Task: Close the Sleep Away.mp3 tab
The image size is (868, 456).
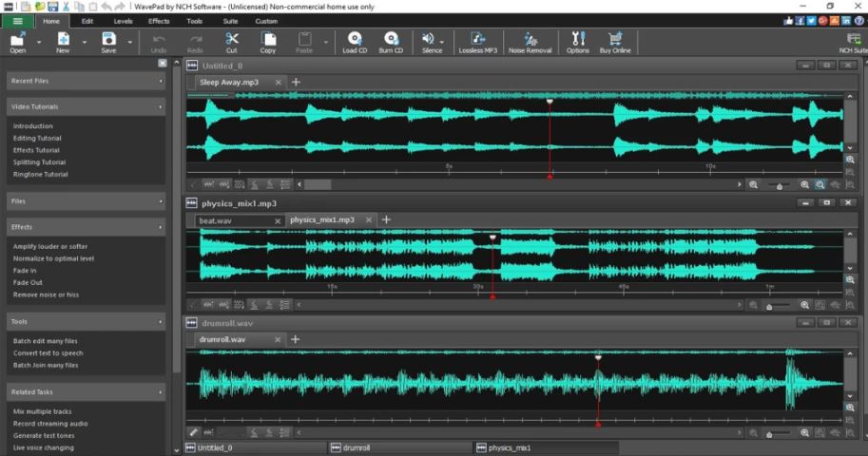Action: pos(278,83)
